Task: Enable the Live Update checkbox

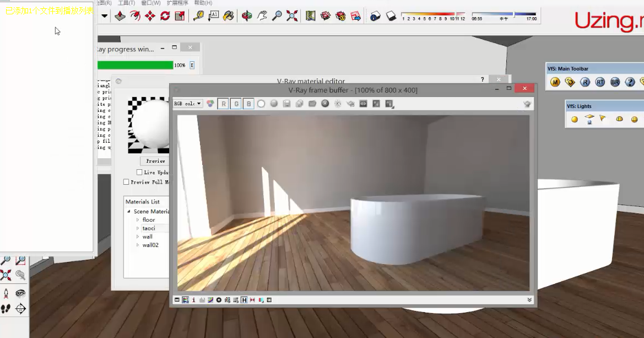Action: (x=139, y=172)
